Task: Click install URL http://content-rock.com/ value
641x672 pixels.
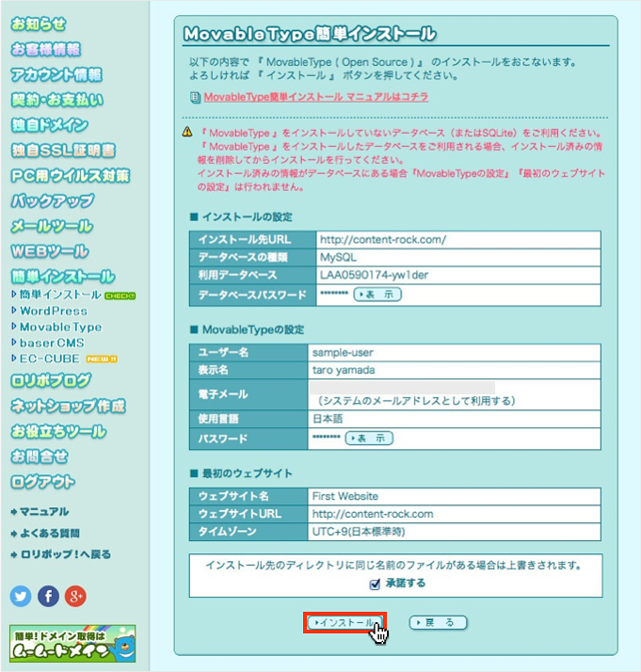Action: pyautogui.click(x=383, y=240)
